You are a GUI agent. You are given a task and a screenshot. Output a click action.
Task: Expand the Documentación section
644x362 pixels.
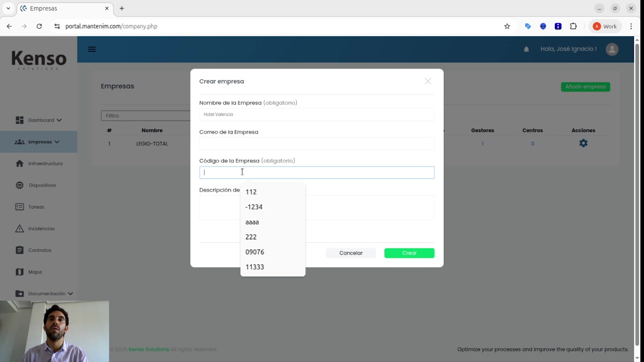pos(70,293)
